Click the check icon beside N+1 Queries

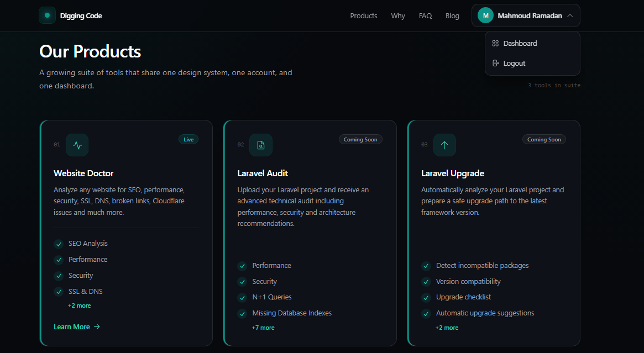coord(242,298)
